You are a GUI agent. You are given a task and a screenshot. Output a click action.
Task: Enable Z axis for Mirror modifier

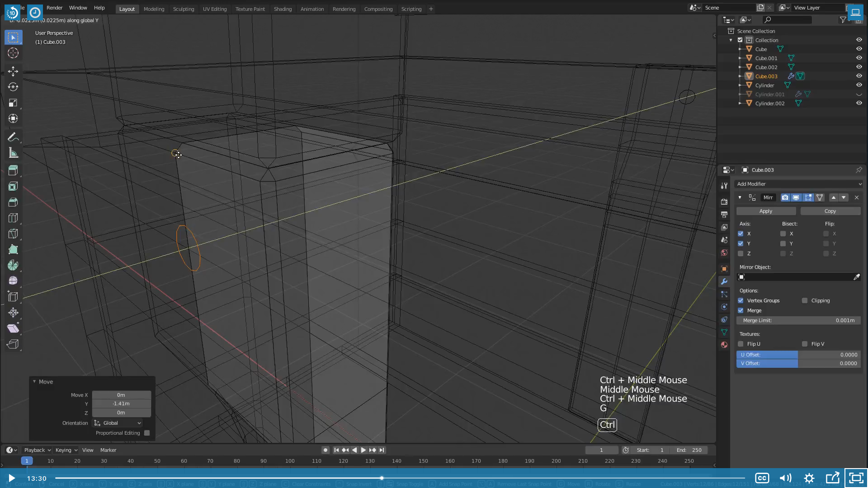point(741,253)
